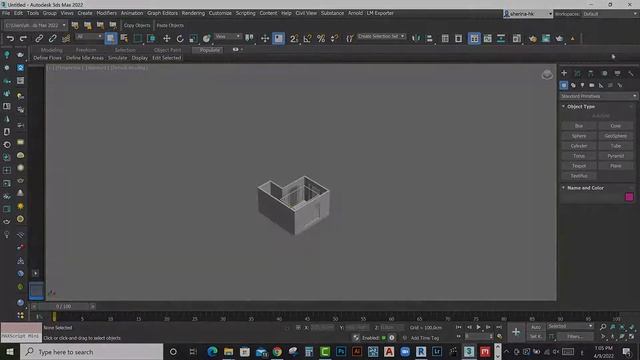Activate Bind to Space Warp tool
Viewport: 640px width, 360px height.
(x=66, y=38)
